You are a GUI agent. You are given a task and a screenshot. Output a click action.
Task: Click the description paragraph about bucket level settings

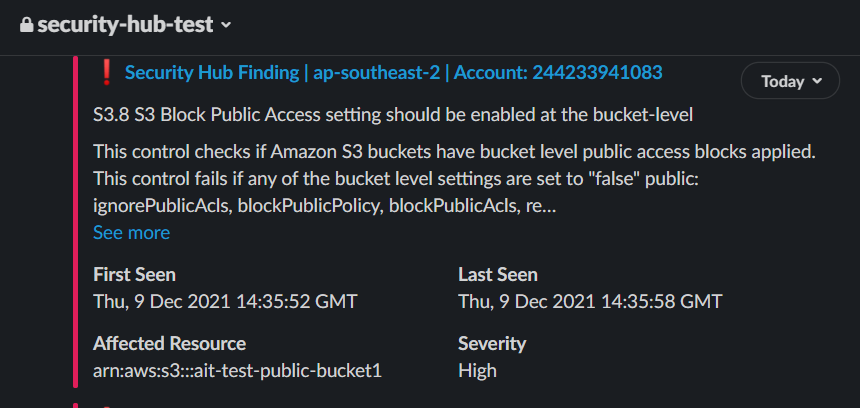coord(454,179)
